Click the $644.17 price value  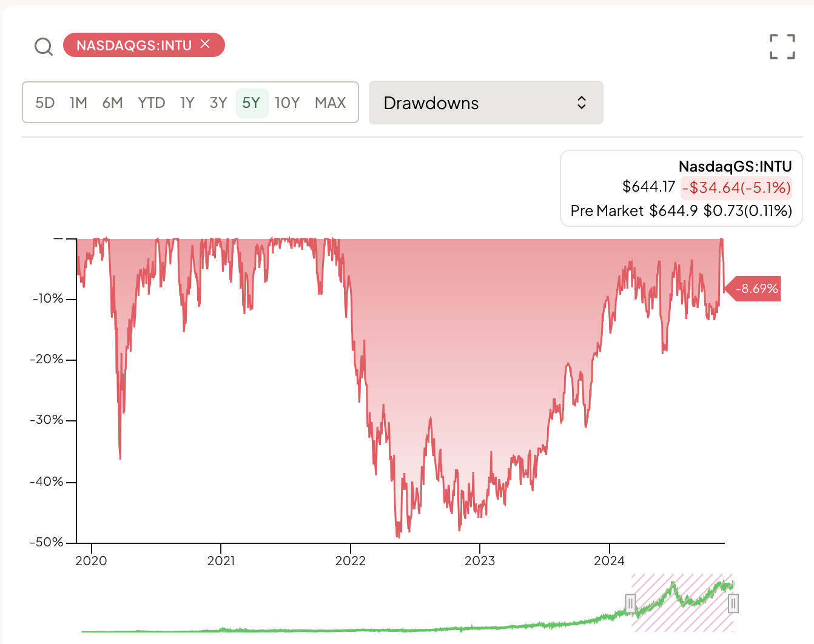648,187
